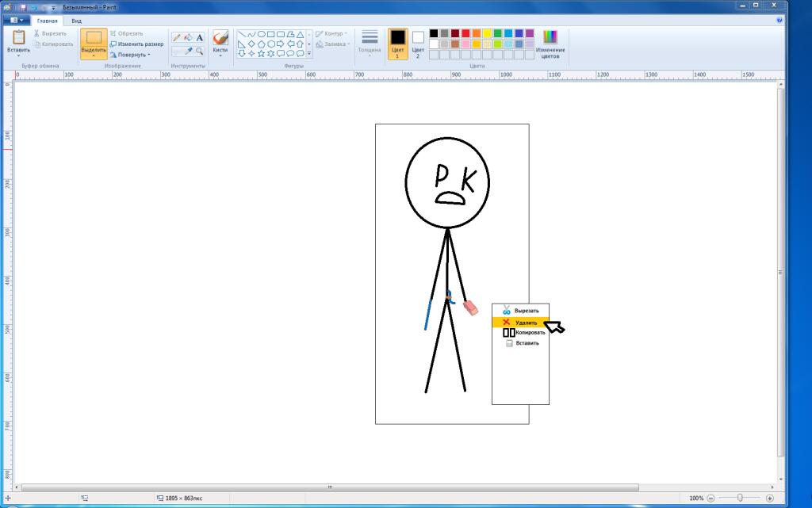Expand the Повернуть rotate dropdown
Viewport: 812px width, 508px height.
(130, 55)
